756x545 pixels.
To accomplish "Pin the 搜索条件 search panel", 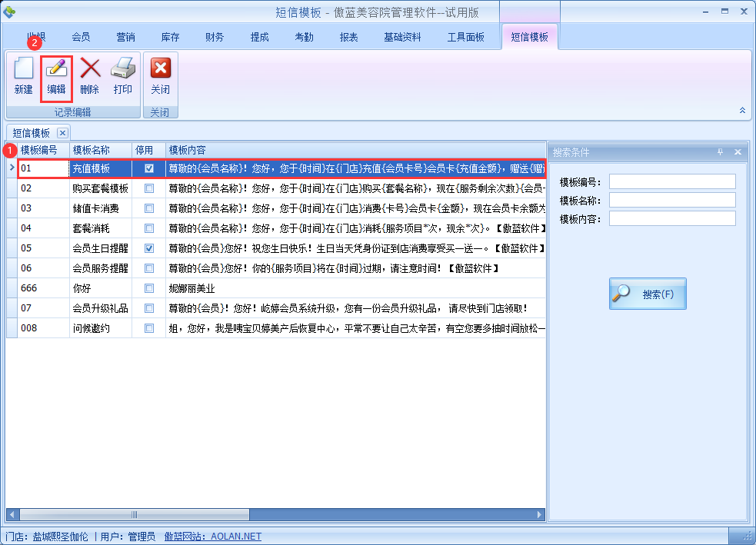I will click(x=721, y=152).
